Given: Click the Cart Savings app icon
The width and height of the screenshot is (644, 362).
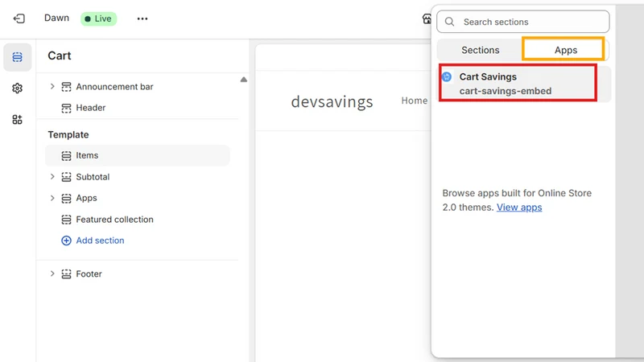Looking at the screenshot, I should click(x=447, y=76).
